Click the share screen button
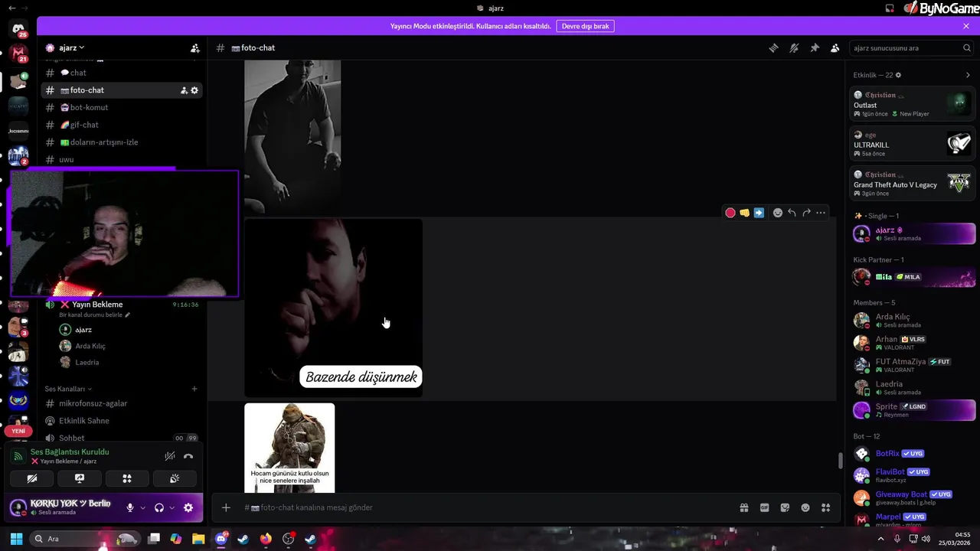This screenshot has width=980, height=551. (80, 478)
